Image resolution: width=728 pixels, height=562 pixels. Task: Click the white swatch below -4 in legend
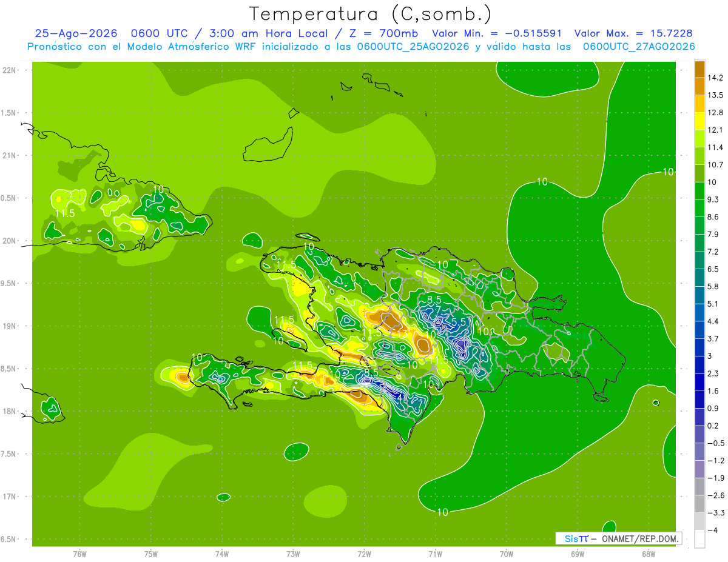click(x=699, y=539)
